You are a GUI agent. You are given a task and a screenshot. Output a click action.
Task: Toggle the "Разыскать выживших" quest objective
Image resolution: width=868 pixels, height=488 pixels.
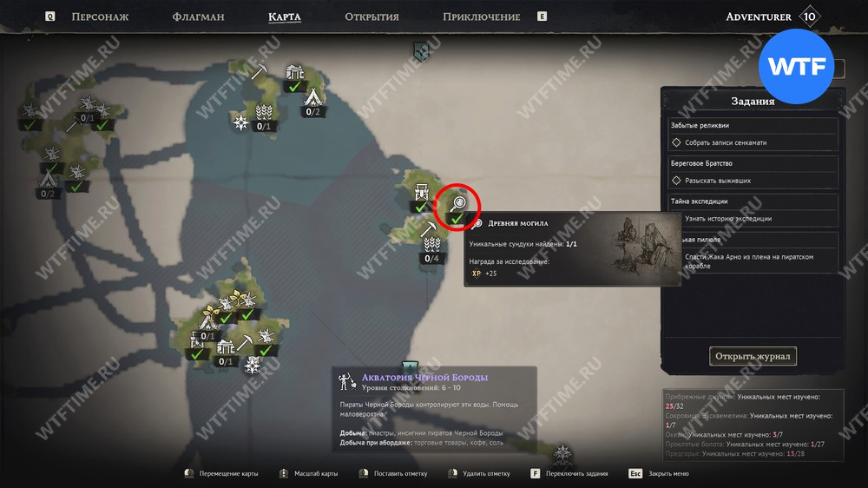(711, 181)
